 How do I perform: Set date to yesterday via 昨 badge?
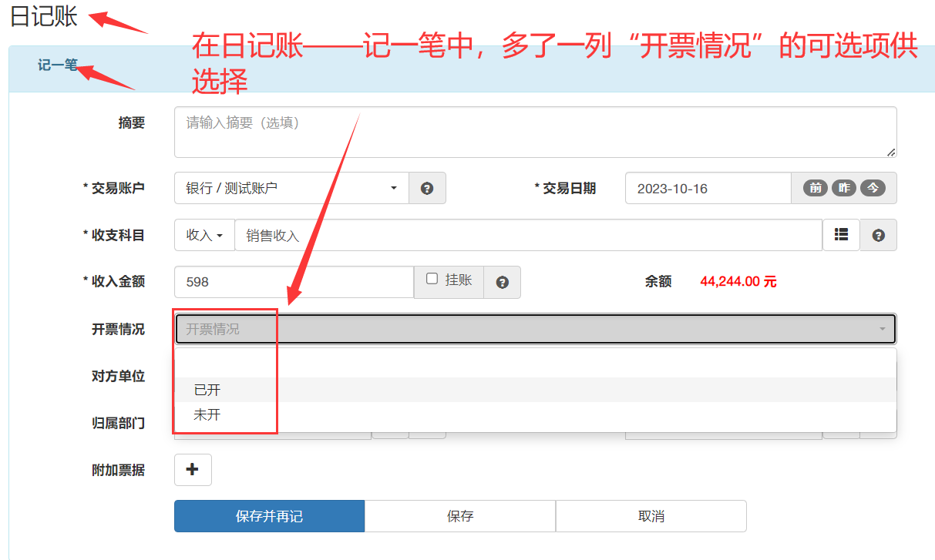[x=843, y=188]
